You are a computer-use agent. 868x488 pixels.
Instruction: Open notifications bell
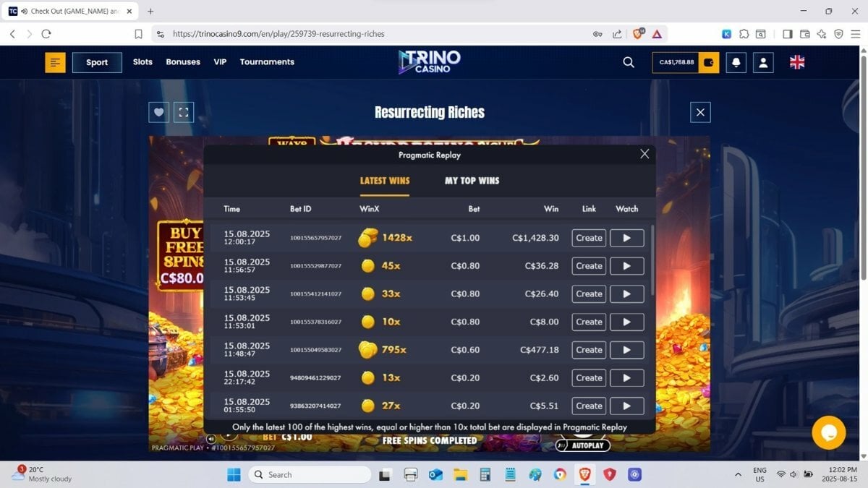[736, 62]
